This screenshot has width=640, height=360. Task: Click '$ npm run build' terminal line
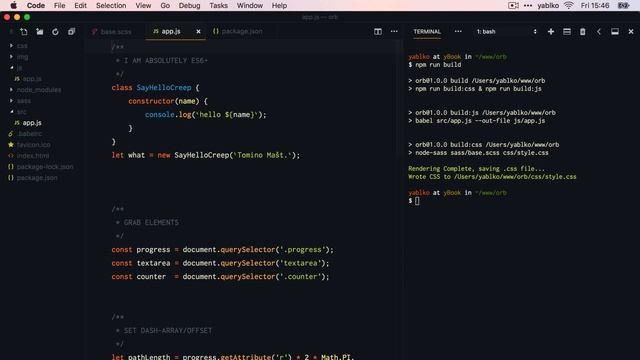click(x=435, y=64)
